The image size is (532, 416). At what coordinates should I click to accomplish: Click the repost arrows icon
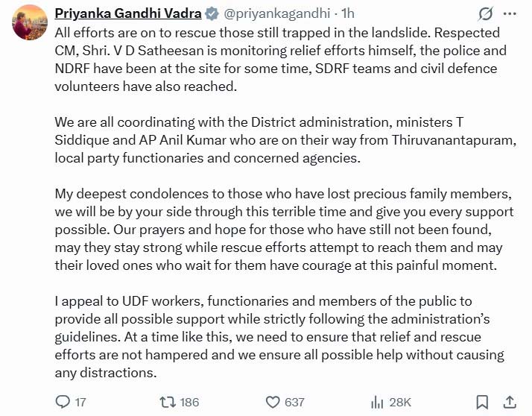pyautogui.click(x=168, y=403)
